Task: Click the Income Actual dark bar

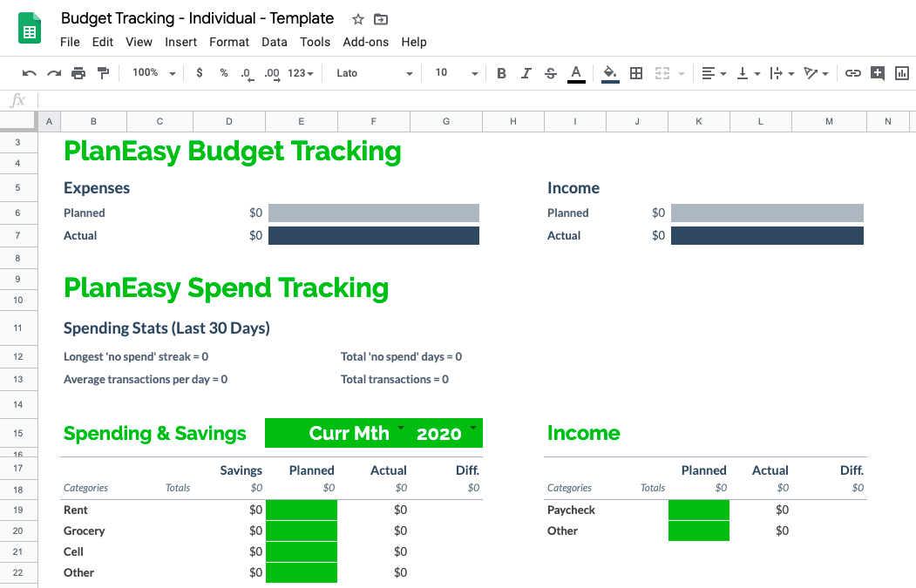Action: (x=767, y=236)
